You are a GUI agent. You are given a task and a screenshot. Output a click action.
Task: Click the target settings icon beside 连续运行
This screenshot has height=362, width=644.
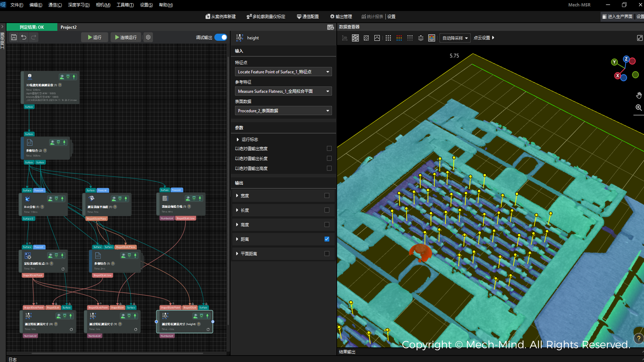[x=148, y=37]
